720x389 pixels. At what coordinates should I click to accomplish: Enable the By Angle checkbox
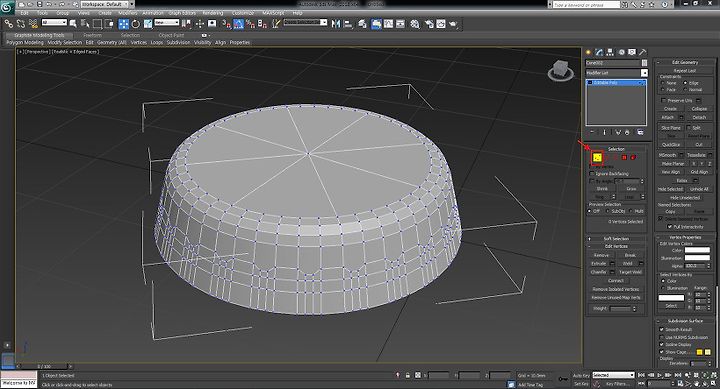(x=592, y=181)
